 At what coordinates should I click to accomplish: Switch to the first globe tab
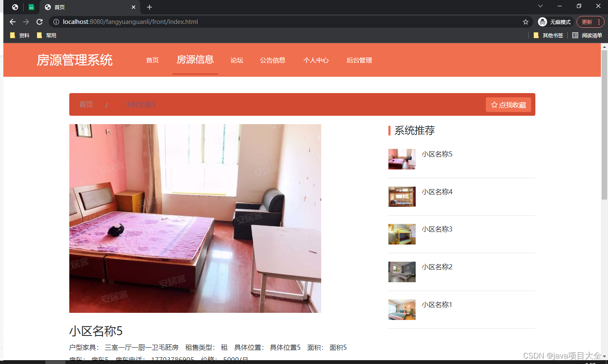(x=15, y=7)
